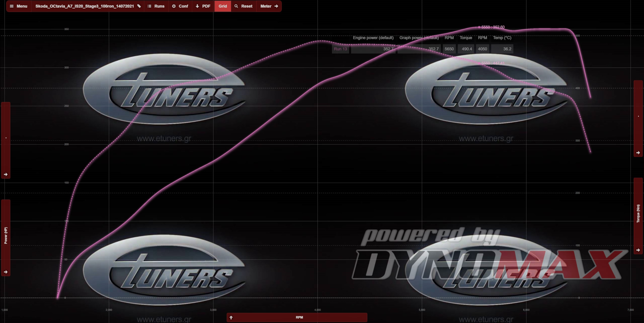Click the tag icon beside the file name
Screen dimensions: 644x323
click(x=139, y=6)
